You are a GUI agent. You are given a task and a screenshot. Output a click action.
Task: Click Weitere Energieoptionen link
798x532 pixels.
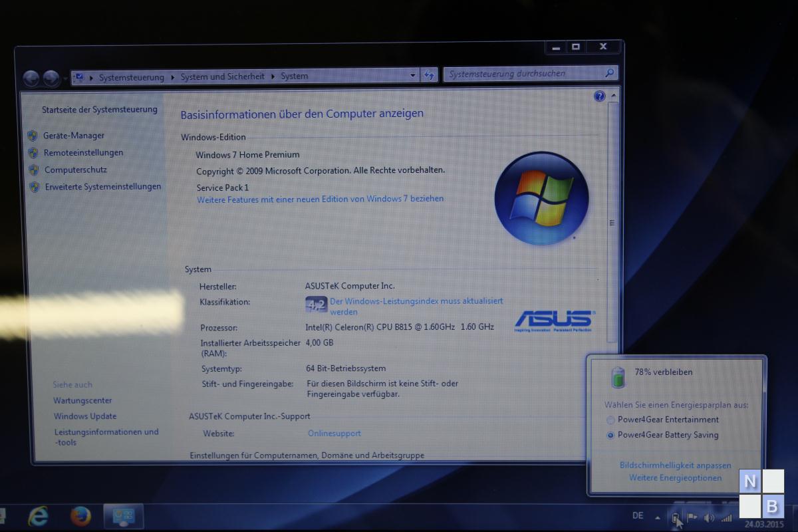point(676,478)
